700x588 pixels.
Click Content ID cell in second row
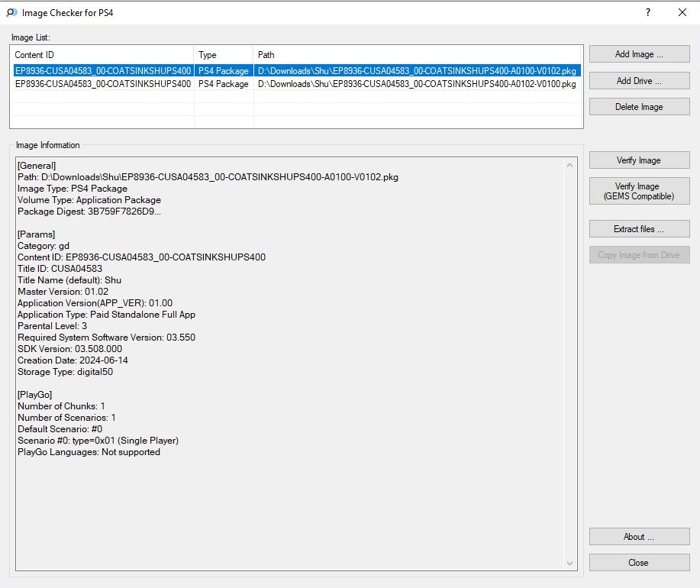click(x=103, y=84)
